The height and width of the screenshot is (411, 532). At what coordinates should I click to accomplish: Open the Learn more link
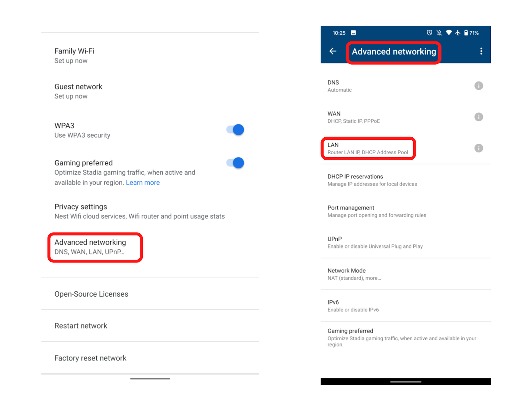point(143,183)
